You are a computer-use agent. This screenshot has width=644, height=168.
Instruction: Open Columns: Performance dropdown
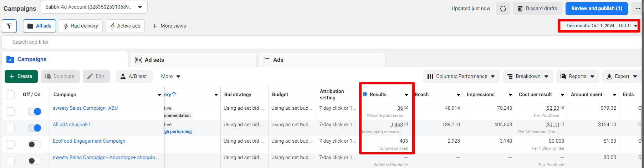461,76
